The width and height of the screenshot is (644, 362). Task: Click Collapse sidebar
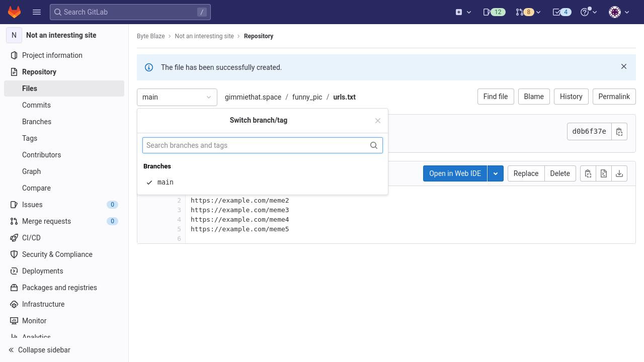[x=64, y=350]
